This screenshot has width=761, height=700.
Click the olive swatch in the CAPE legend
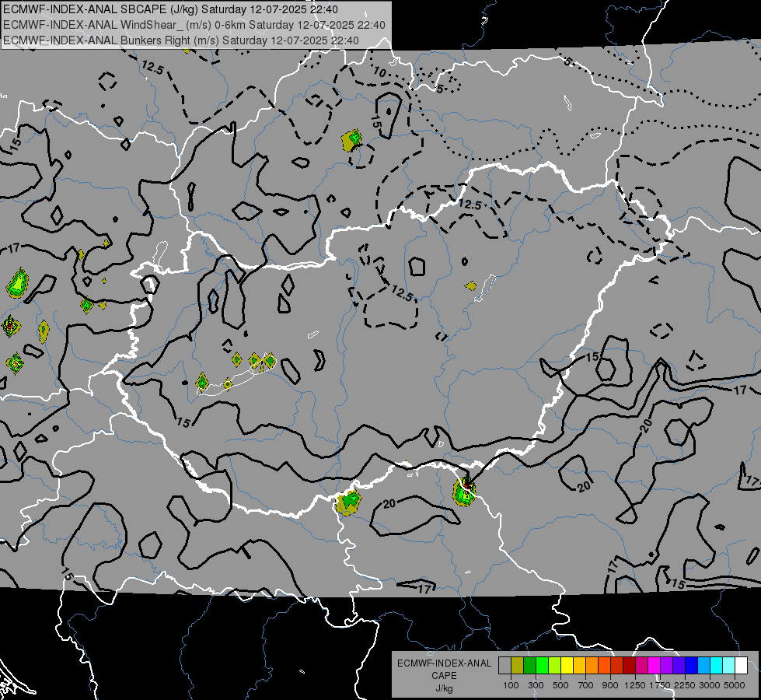518,666
